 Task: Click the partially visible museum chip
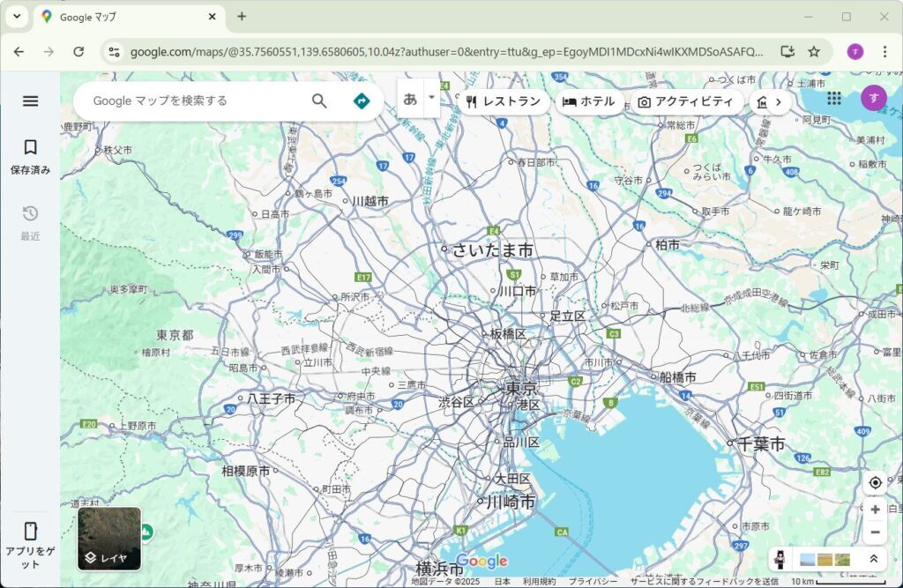[760, 102]
